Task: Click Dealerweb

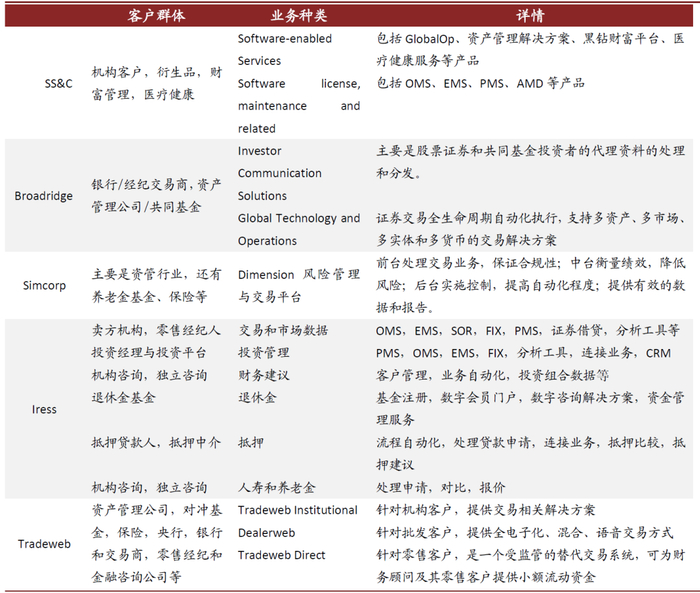Action: (x=267, y=533)
